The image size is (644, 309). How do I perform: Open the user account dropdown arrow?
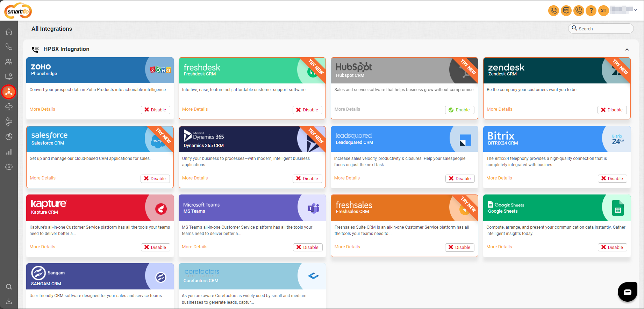[636, 10]
